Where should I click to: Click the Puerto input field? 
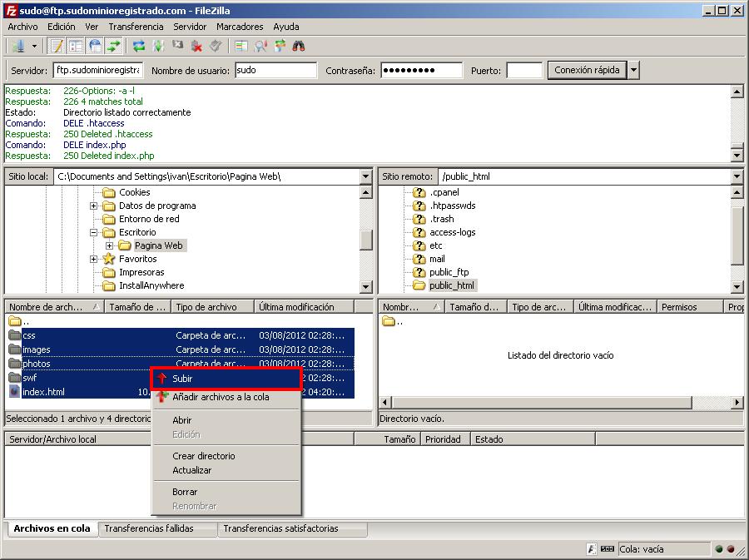coord(524,70)
